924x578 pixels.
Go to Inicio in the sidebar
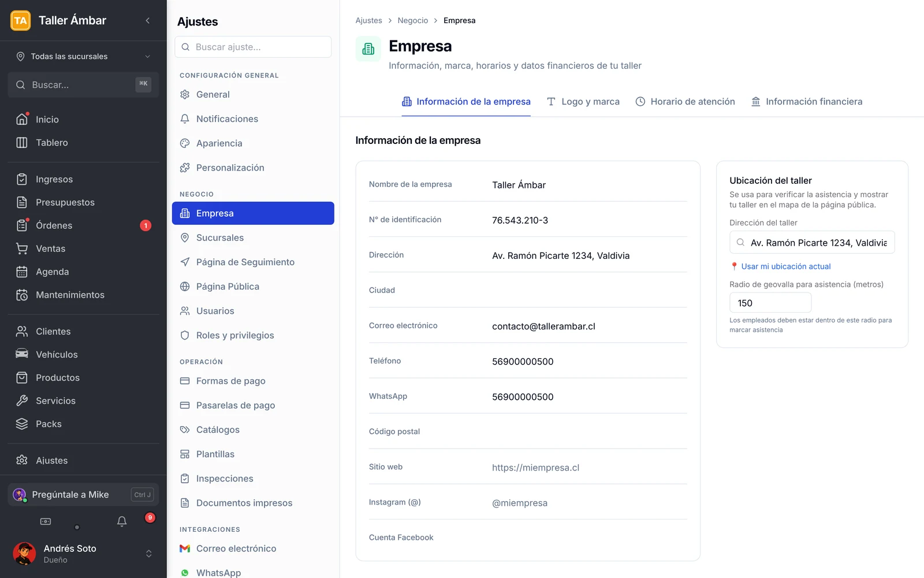[83, 119]
